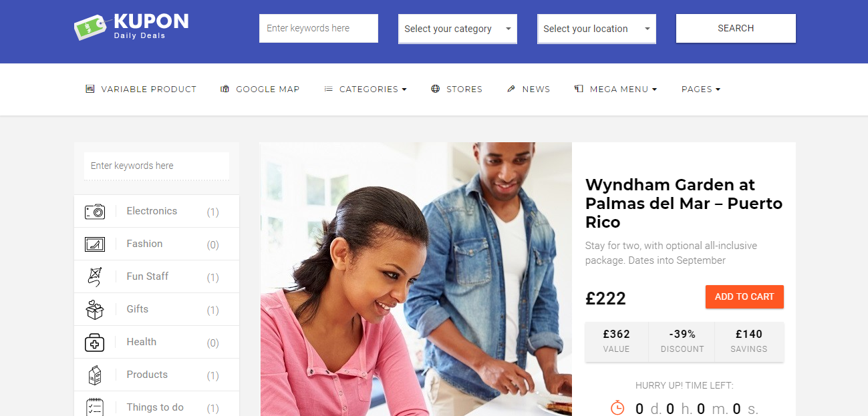The image size is (868, 416).
Task: Focus the sidebar keywords search field
Action: point(156,166)
